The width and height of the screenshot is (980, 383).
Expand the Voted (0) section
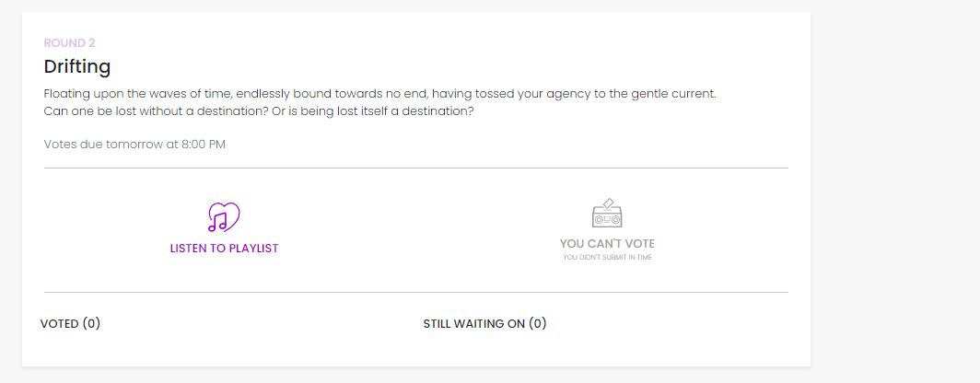pos(70,324)
